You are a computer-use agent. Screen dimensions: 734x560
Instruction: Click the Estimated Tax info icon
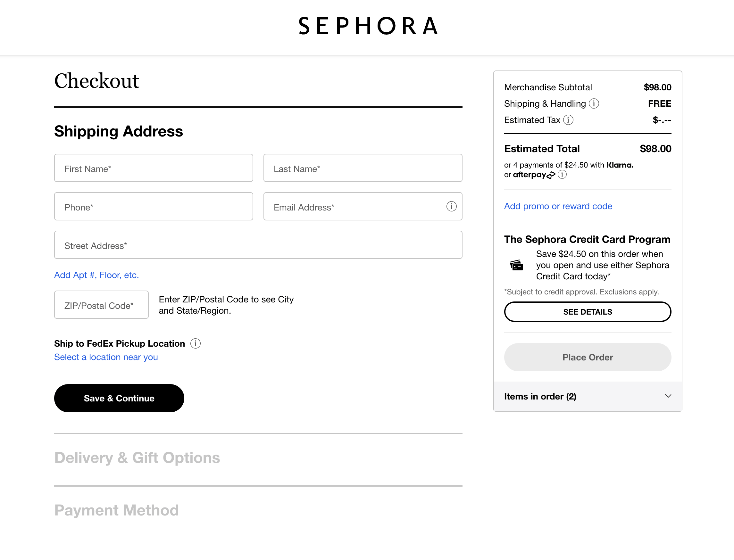(568, 120)
